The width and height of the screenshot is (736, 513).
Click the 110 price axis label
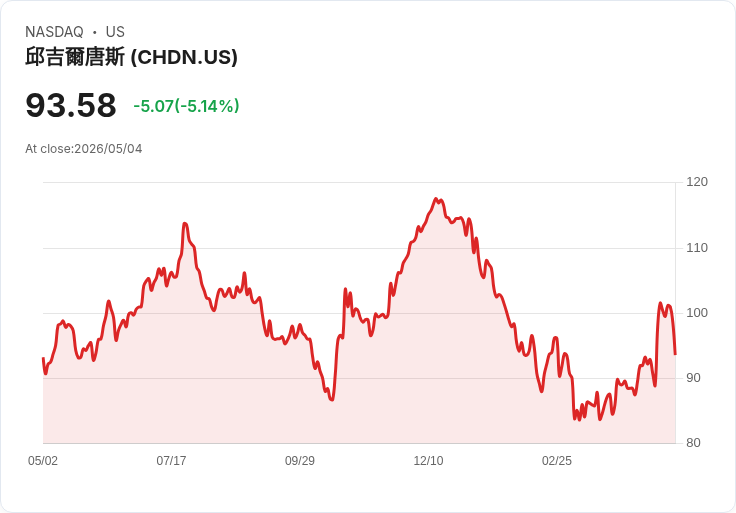(x=697, y=248)
